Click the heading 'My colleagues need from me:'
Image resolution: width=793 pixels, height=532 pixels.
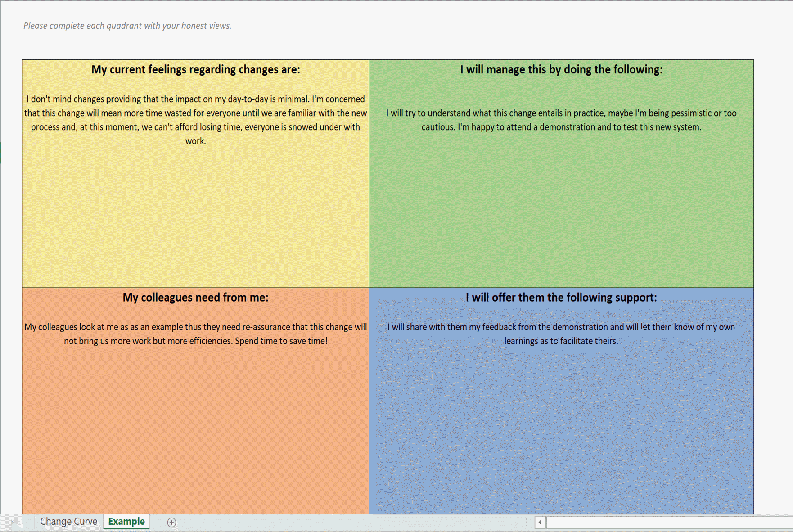(x=195, y=298)
